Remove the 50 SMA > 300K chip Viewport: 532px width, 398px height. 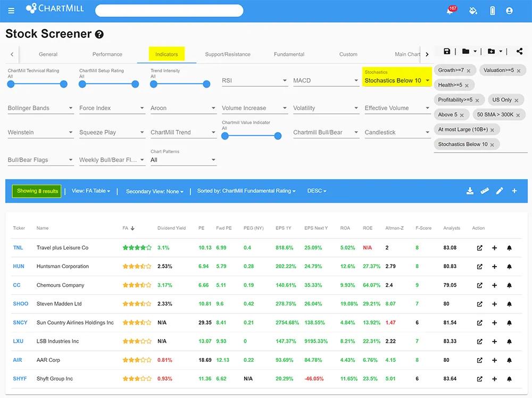click(x=518, y=115)
